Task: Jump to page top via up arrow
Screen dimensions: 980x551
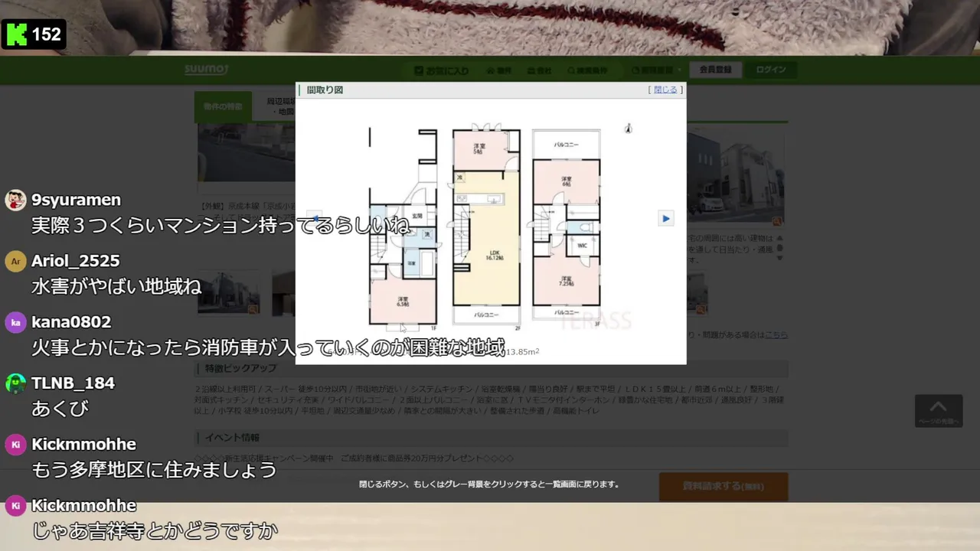Action: [x=938, y=411]
